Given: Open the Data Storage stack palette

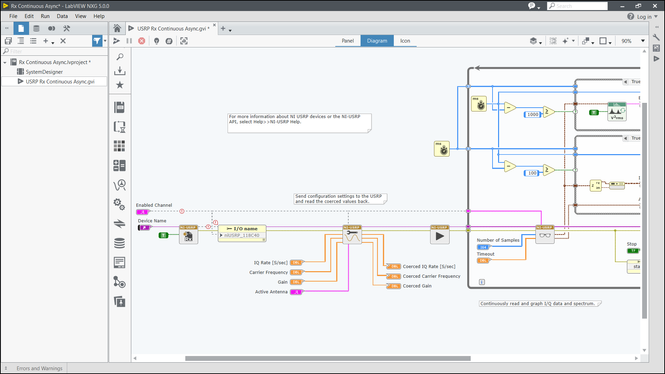Looking at the screenshot, I should pos(120,243).
